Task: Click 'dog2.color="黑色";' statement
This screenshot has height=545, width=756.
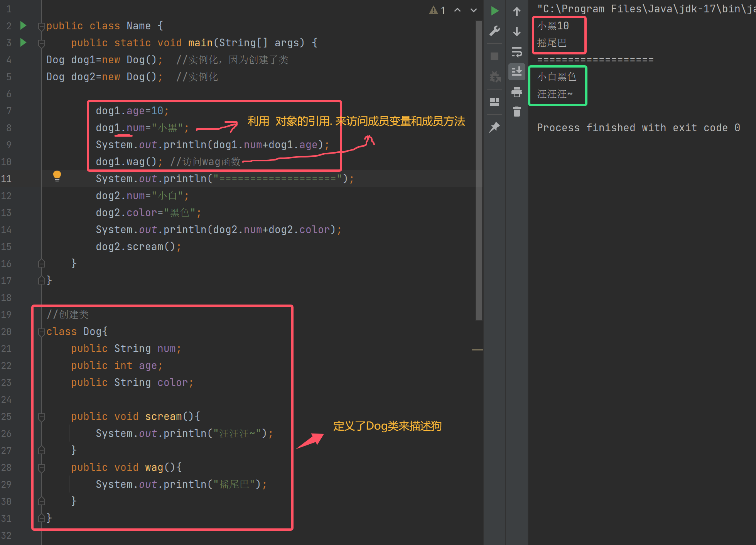Action: coord(148,213)
